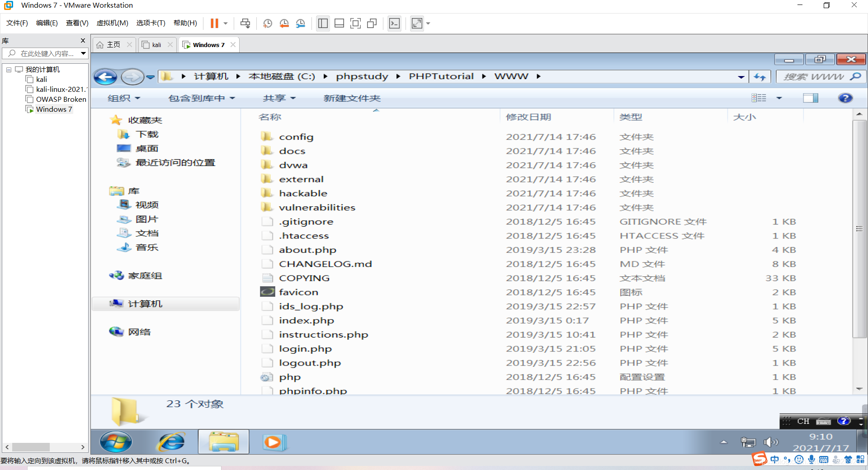Sort by the 大小 column header
Image resolution: width=868 pixels, height=470 pixels.
[765, 117]
